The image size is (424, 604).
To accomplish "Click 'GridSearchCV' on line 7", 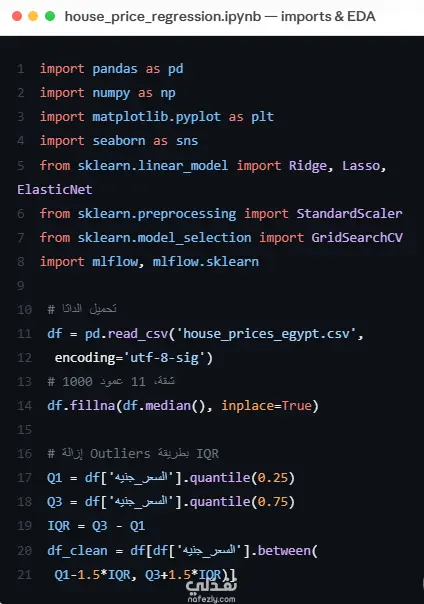I will tap(357, 237).
